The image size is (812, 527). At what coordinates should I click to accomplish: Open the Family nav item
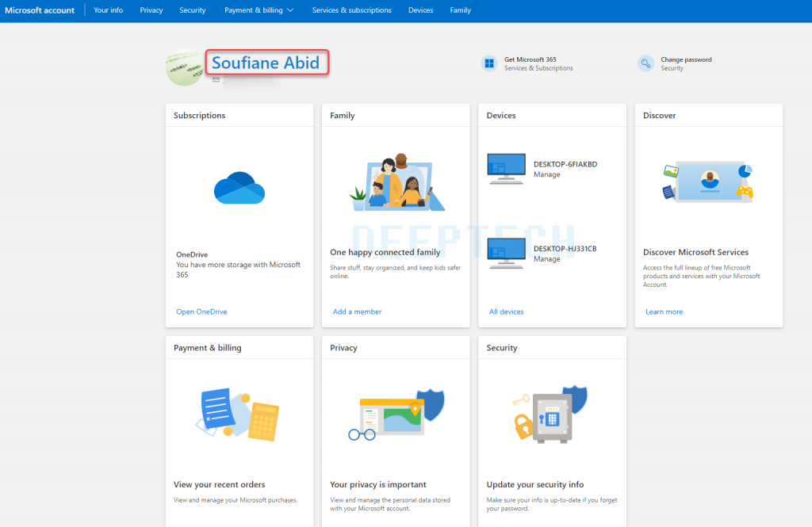(461, 10)
